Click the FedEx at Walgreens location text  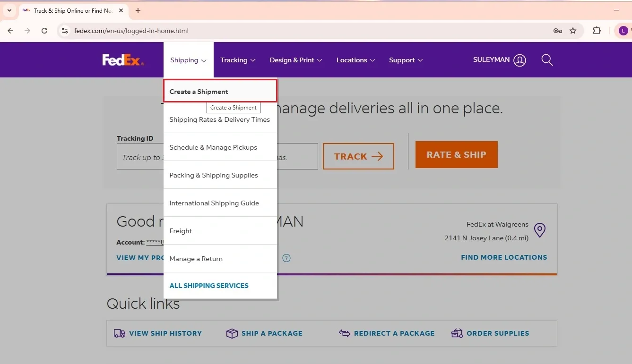(x=497, y=225)
